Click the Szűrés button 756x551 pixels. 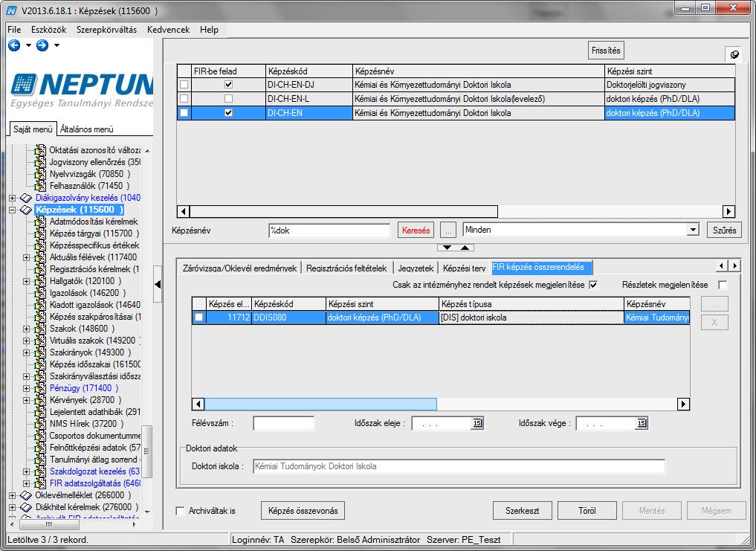point(724,231)
